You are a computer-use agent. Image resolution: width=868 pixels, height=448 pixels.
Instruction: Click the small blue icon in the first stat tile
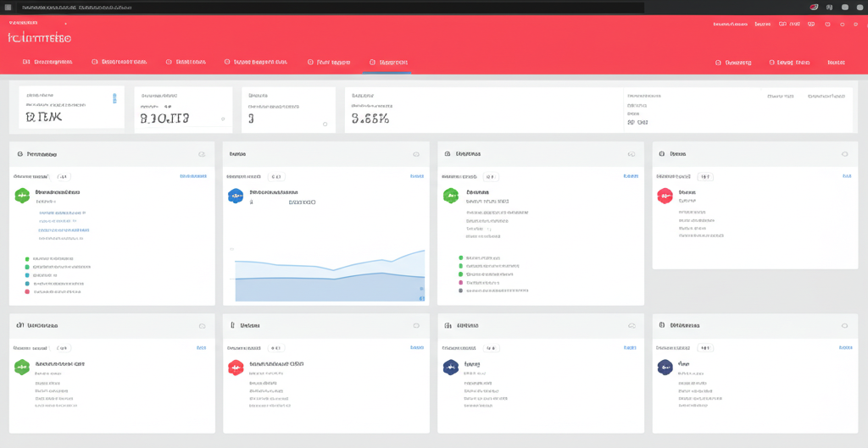[114, 98]
